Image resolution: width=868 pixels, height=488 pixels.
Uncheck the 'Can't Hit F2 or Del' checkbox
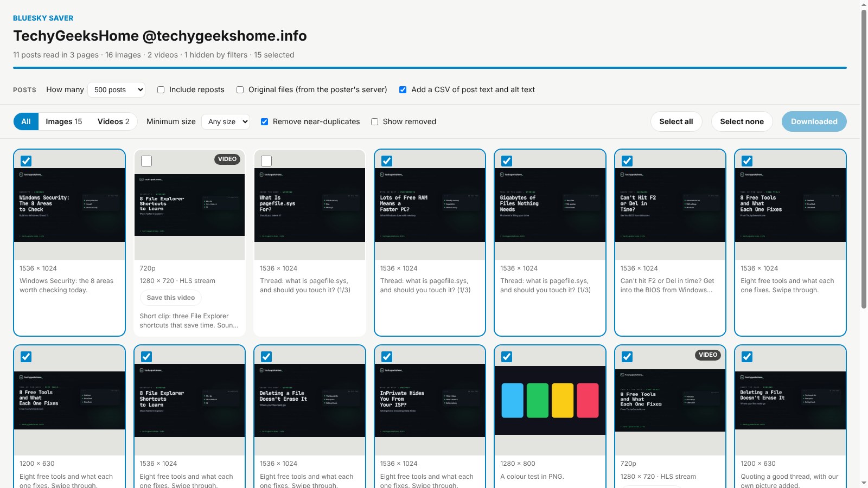pos(627,161)
